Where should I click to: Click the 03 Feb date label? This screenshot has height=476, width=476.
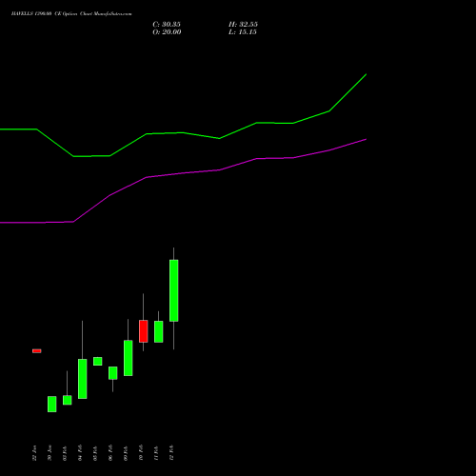click(65, 453)
